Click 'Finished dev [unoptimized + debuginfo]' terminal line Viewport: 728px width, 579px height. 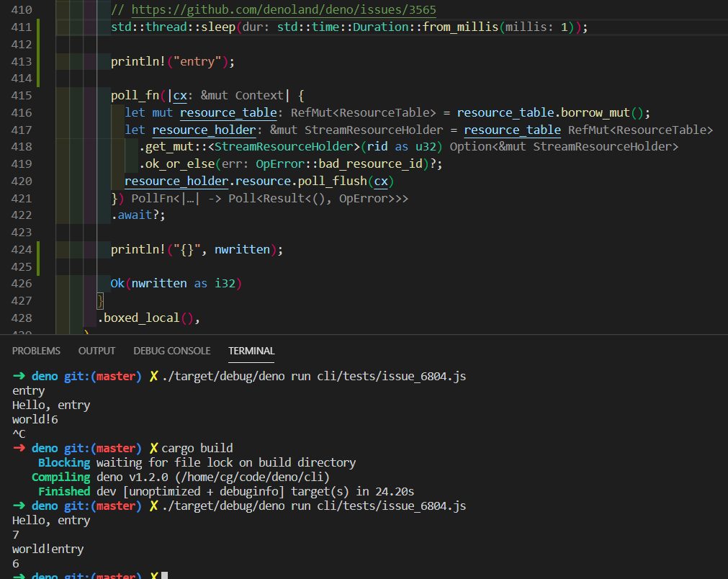(225, 492)
